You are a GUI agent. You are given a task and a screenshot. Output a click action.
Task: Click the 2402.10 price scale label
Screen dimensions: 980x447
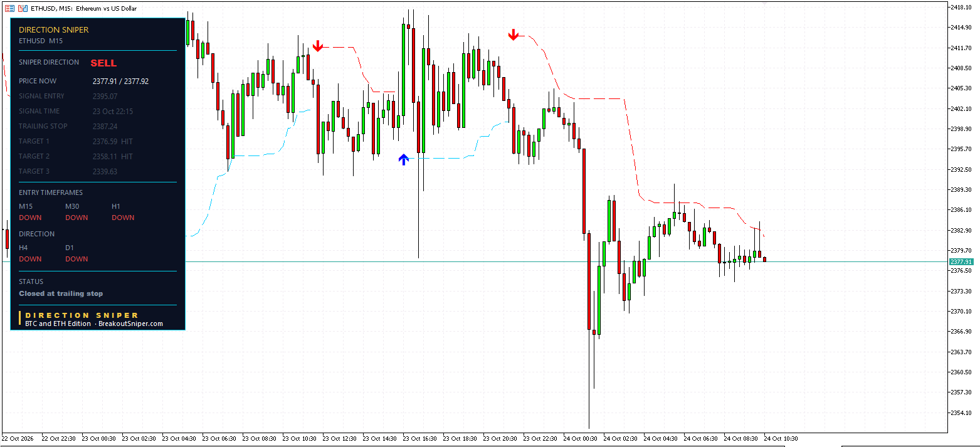coord(961,108)
